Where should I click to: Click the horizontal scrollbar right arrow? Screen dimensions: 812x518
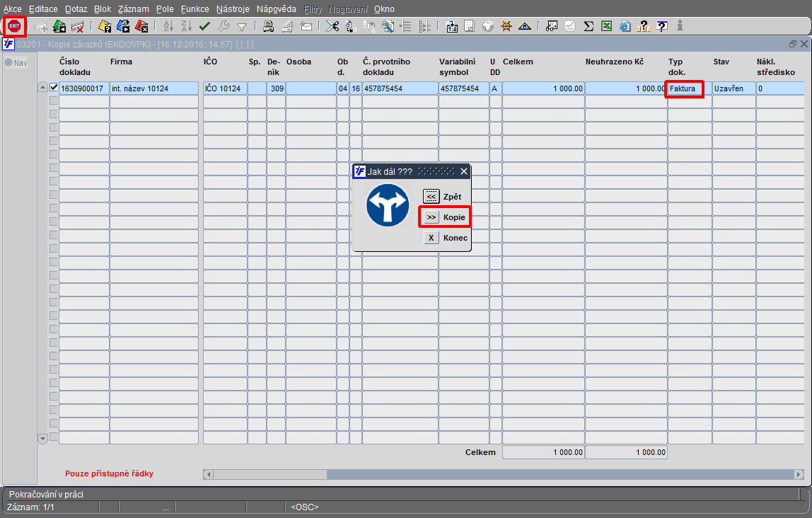pos(799,474)
